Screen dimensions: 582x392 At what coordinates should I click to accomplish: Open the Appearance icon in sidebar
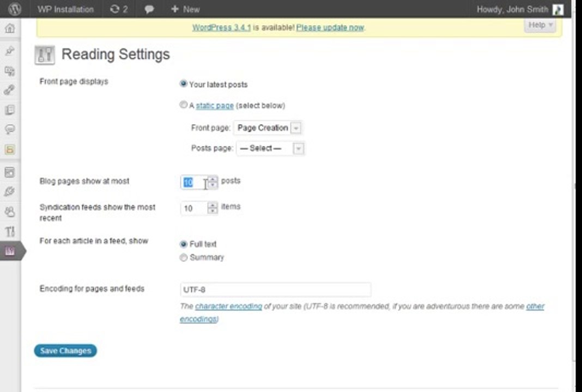pos(10,173)
